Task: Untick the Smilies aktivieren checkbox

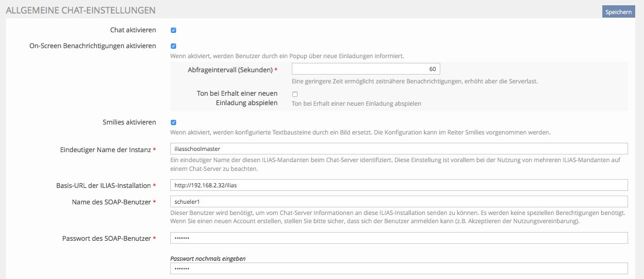Action: tap(174, 123)
